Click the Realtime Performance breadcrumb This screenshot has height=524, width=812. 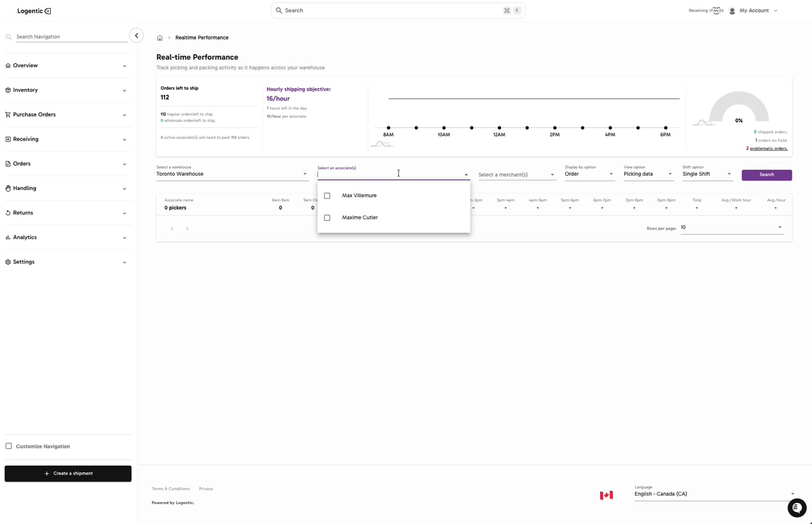202,38
